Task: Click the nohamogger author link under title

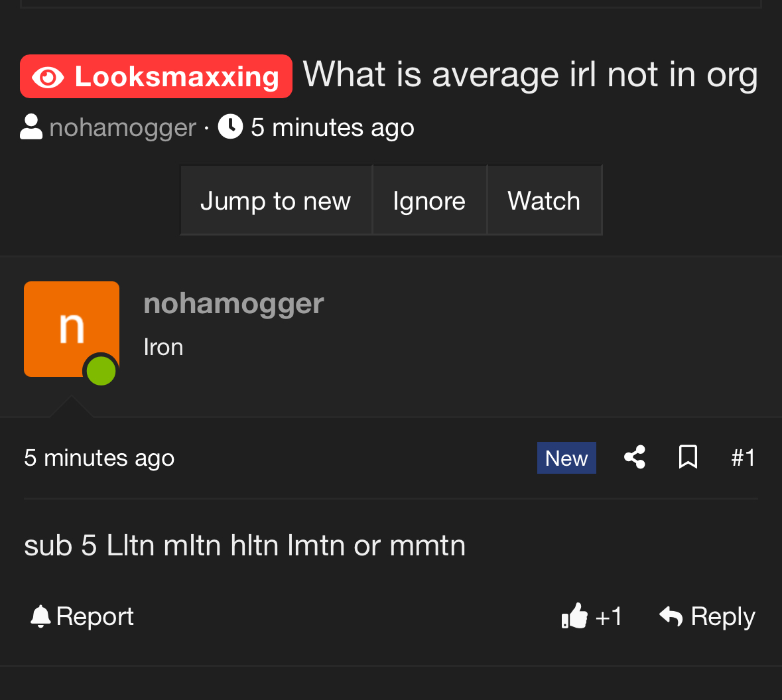Action: [x=123, y=128]
